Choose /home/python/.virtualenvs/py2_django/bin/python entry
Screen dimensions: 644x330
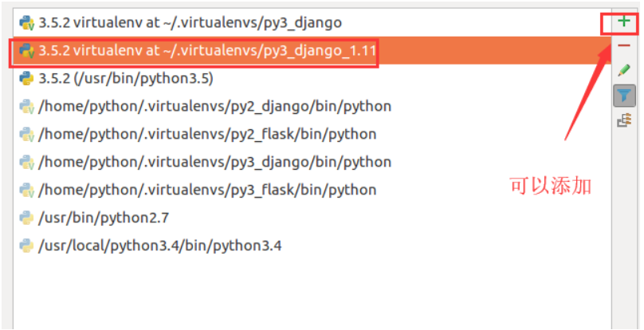(x=312, y=107)
